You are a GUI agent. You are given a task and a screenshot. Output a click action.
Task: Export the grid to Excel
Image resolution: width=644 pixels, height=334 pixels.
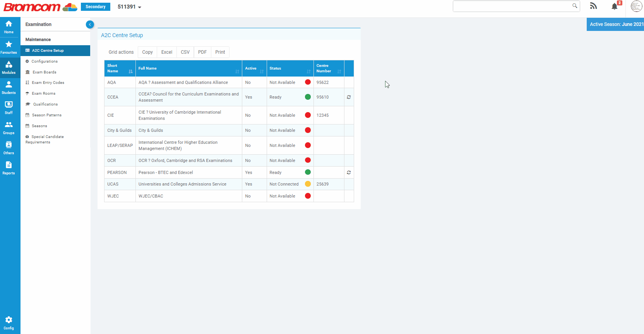[167, 52]
